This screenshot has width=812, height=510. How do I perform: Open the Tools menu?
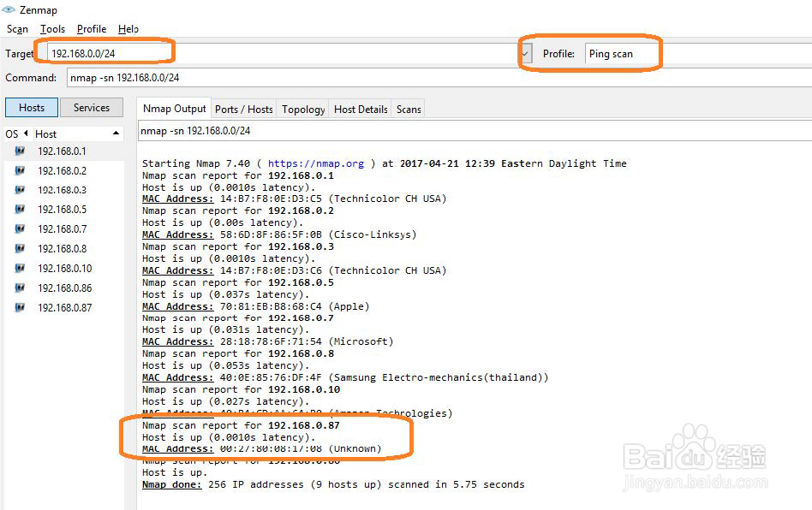(x=52, y=29)
